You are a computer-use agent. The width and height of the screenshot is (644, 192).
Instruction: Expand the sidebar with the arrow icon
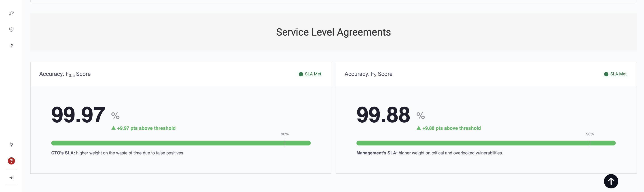(11, 177)
